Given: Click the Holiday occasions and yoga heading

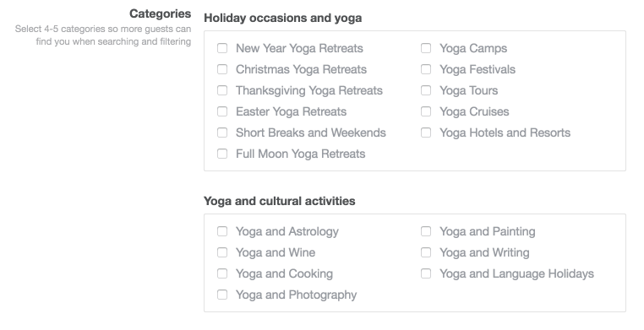Looking at the screenshot, I should pyautogui.click(x=282, y=19).
